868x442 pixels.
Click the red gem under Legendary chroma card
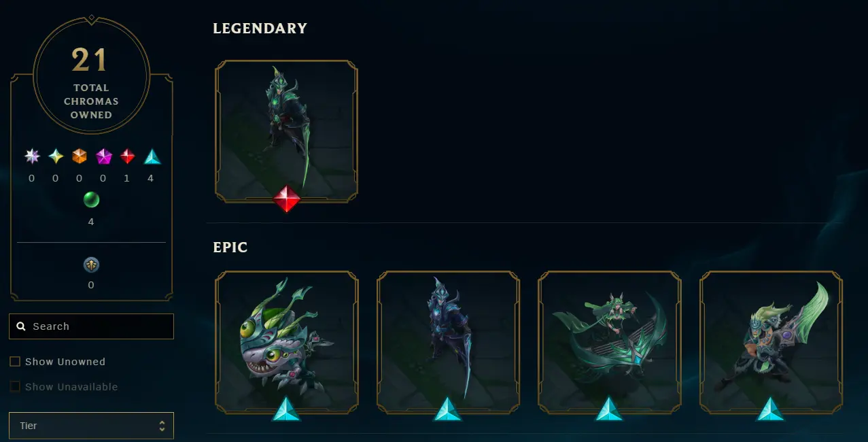pyautogui.click(x=287, y=199)
